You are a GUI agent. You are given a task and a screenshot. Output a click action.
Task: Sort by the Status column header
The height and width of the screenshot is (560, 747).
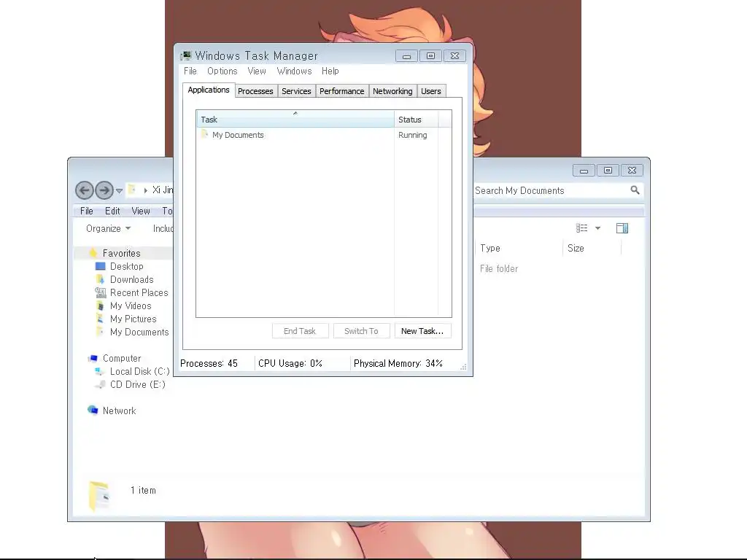[416, 119]
